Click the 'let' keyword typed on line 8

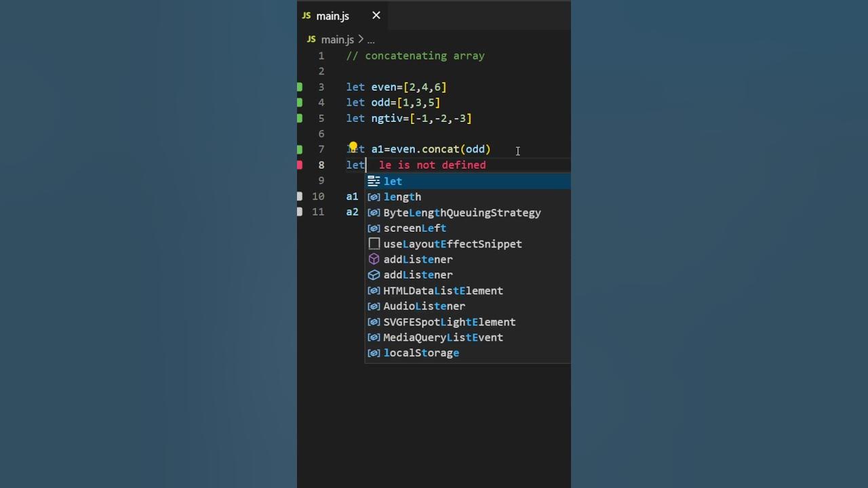tap(355, 165)
